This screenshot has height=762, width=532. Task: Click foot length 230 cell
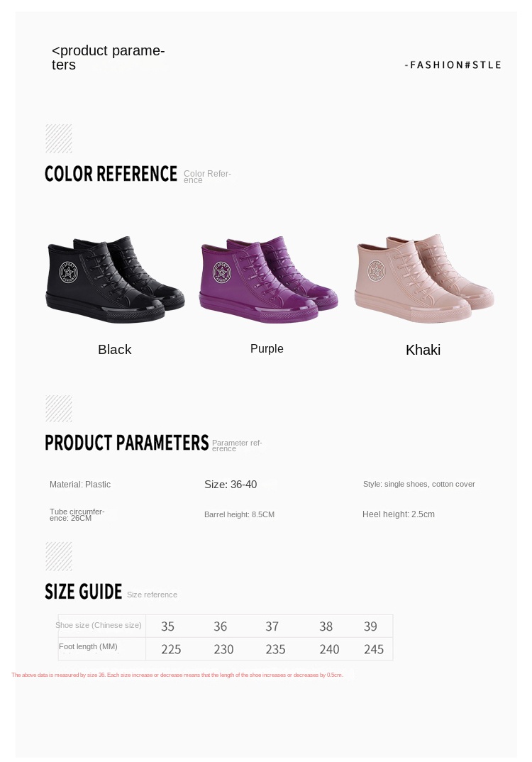click(223, 649)
